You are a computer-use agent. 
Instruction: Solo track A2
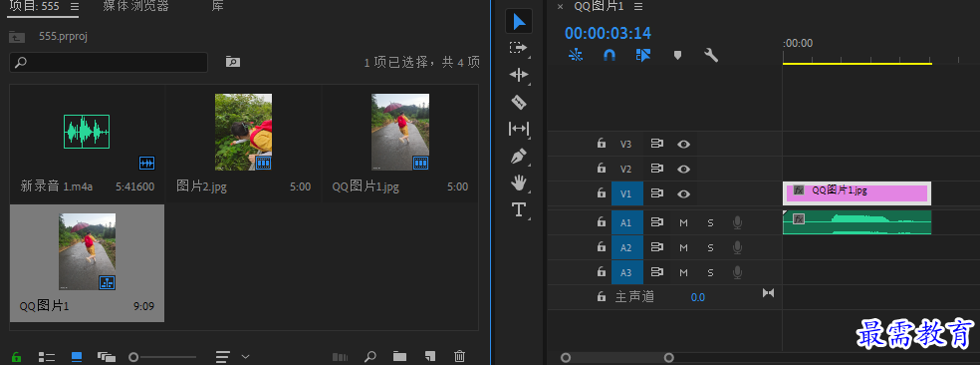710,248
